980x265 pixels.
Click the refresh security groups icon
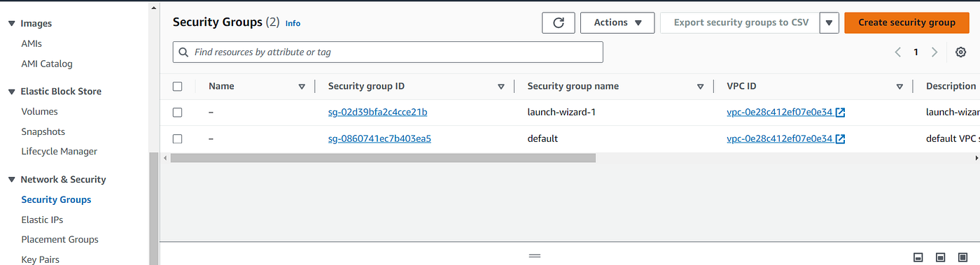558,22
